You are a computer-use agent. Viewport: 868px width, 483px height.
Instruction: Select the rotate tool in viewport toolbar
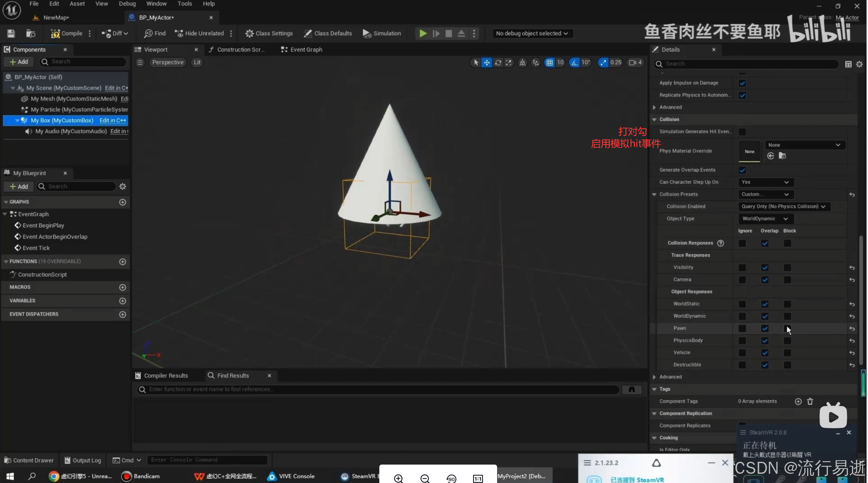[x=498, y=62]
